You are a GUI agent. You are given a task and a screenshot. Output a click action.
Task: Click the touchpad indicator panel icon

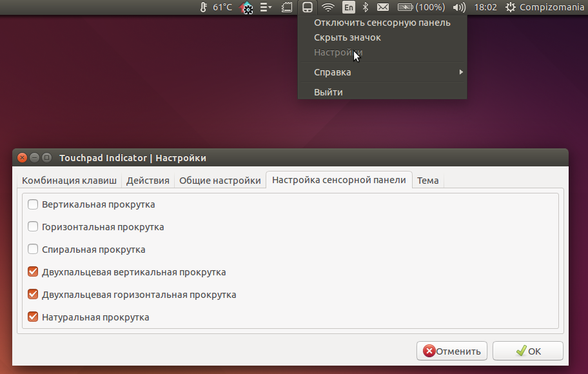pyautogui.click(x=308, y=7)
